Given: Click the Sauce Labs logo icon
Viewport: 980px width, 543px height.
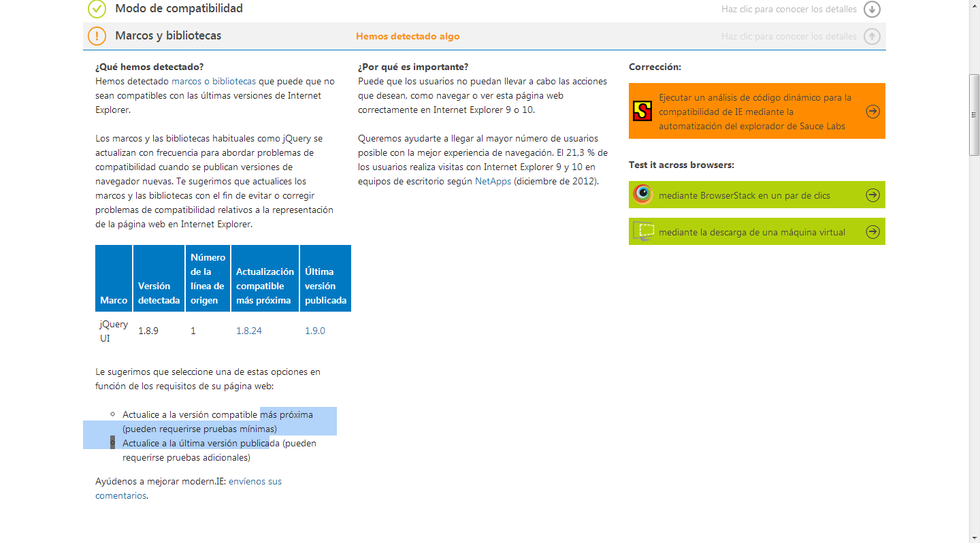Looking at the screenshot, I should [642, 111].
